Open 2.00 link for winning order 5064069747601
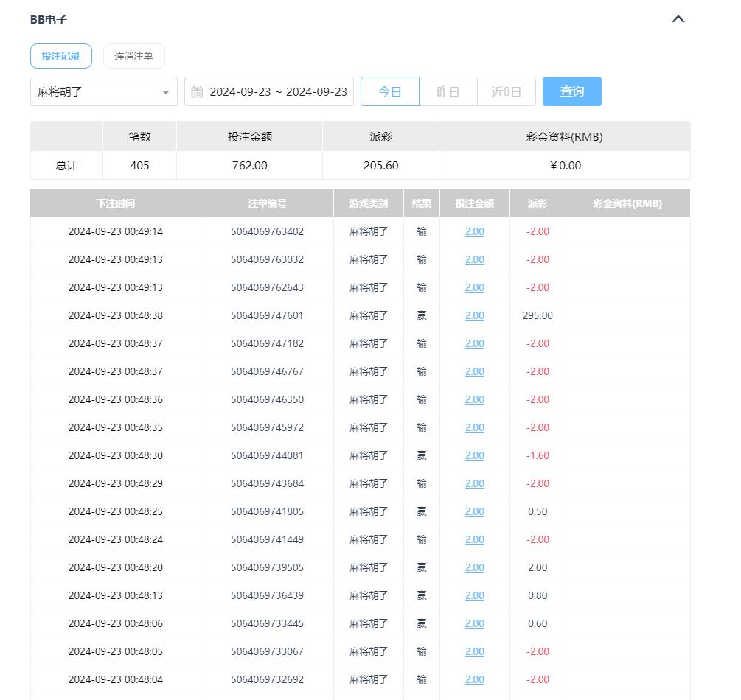Viewport: 741px width, 700px height. pyautogui.click(x=474, y=315)
